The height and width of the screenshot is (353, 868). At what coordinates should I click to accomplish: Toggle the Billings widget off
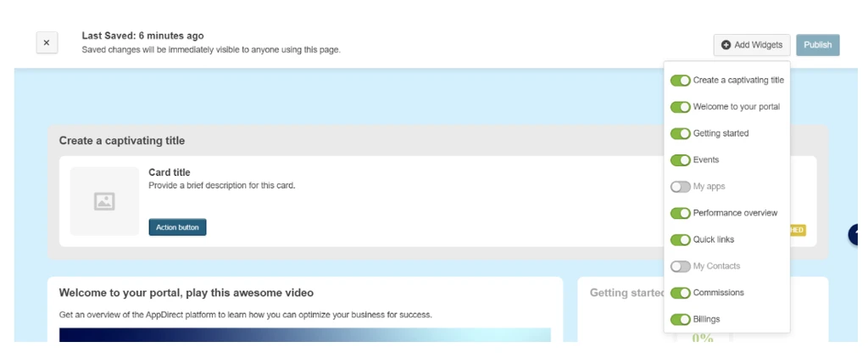click(x=680, y=320)
